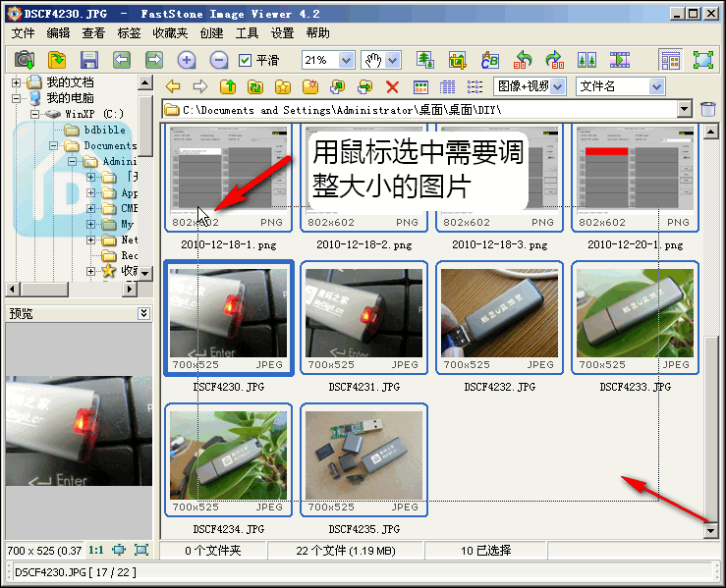726x588 pixels.
Task: Toggle the 平滑 smoothing checkbox
Action: [x=245, y=60]
